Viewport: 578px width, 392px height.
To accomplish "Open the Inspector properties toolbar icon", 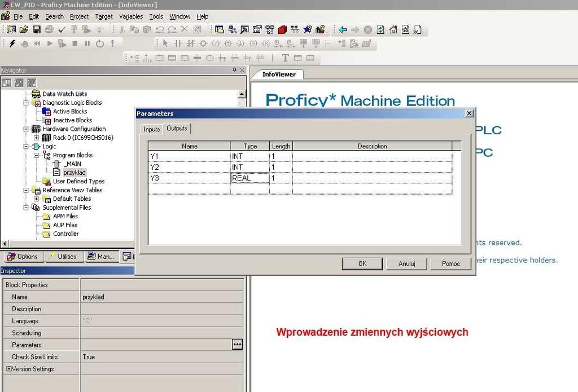I will click(x=257, y=29).
